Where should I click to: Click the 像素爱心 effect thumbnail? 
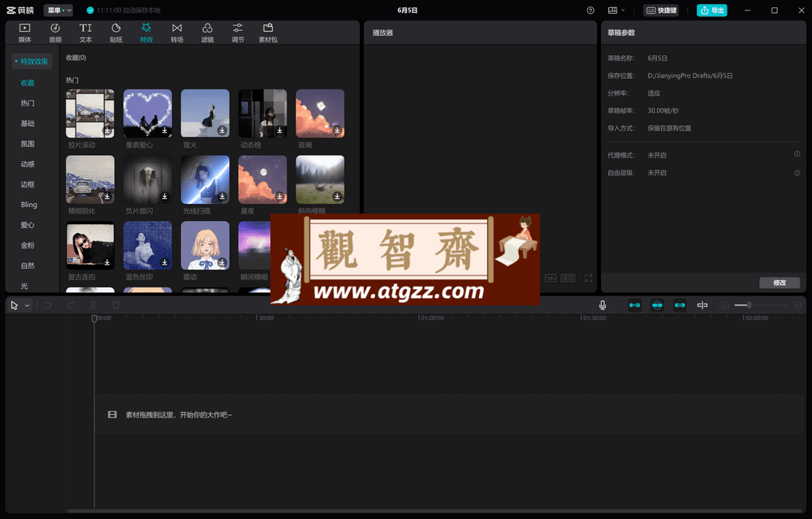point(148,114)
